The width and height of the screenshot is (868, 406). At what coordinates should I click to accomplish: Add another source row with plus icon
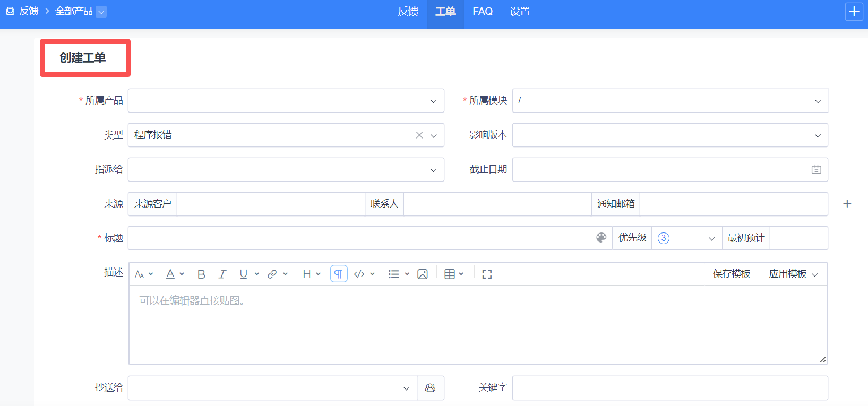[847, 204]
